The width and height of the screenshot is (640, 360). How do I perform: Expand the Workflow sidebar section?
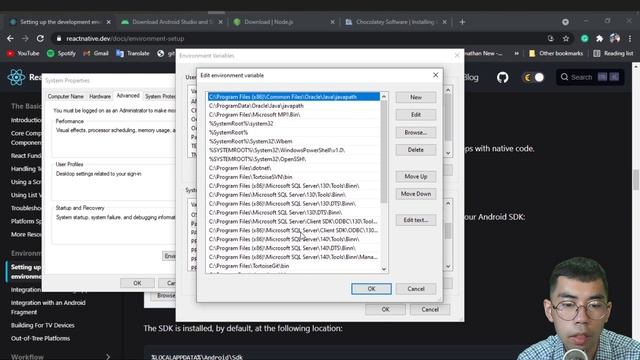pyautogui.click(x=108, y=356)
